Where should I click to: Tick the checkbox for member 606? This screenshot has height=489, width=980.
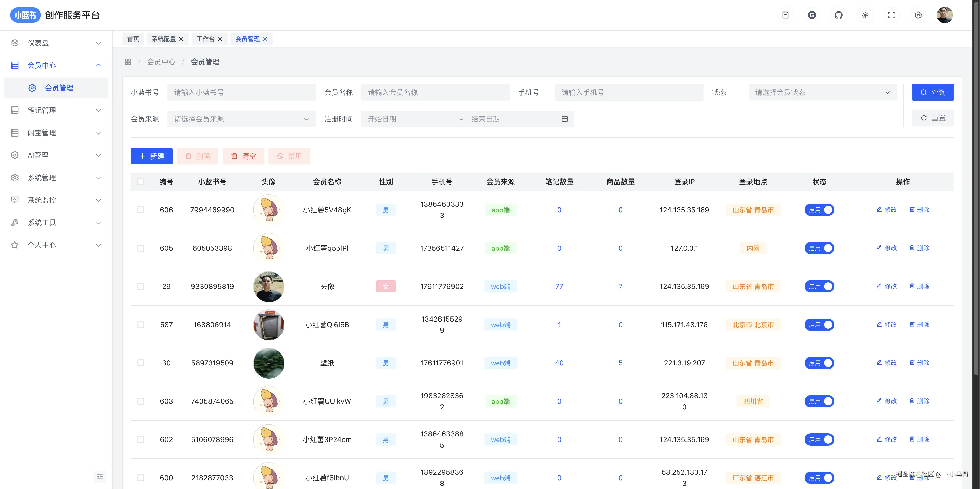click(141, 210)
